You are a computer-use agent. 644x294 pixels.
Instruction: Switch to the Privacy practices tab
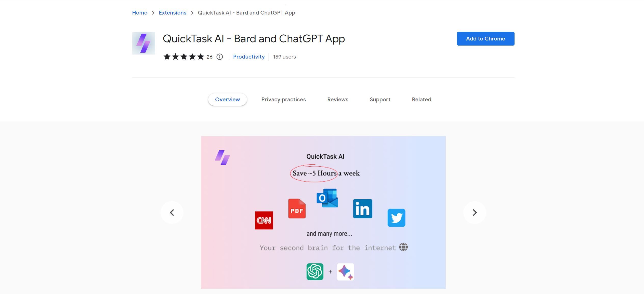pyautogui.click(x=283, y=100)
